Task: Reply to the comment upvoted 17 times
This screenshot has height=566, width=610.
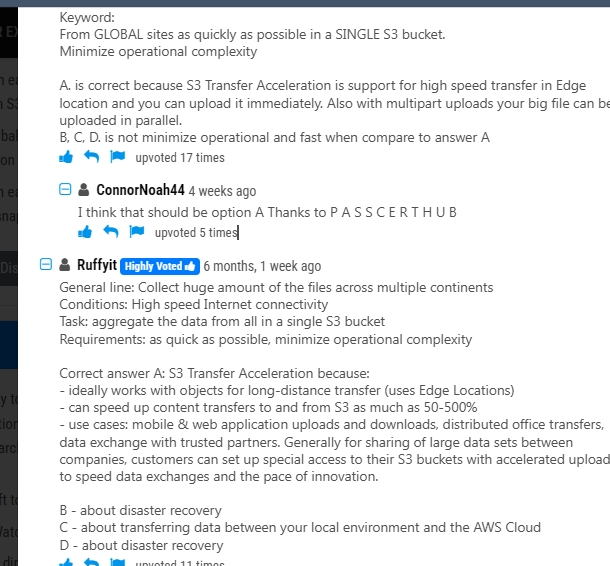Action: point(91,157)
